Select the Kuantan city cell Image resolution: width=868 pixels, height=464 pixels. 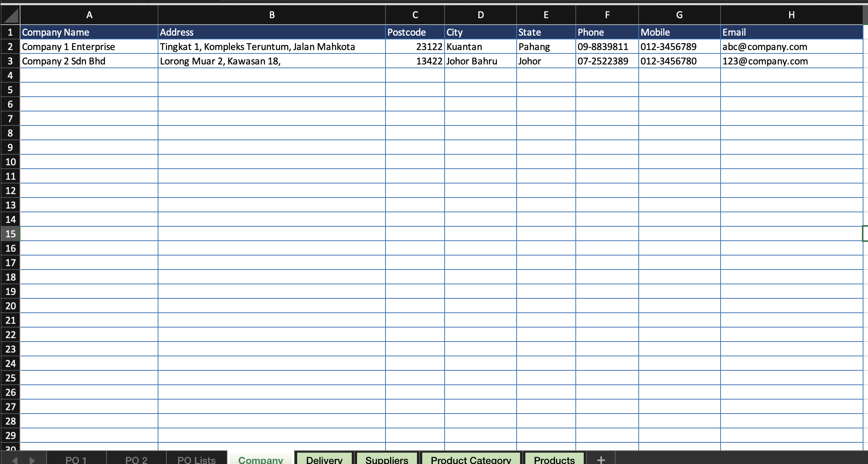pyautogui.click(x=481, y=47)
